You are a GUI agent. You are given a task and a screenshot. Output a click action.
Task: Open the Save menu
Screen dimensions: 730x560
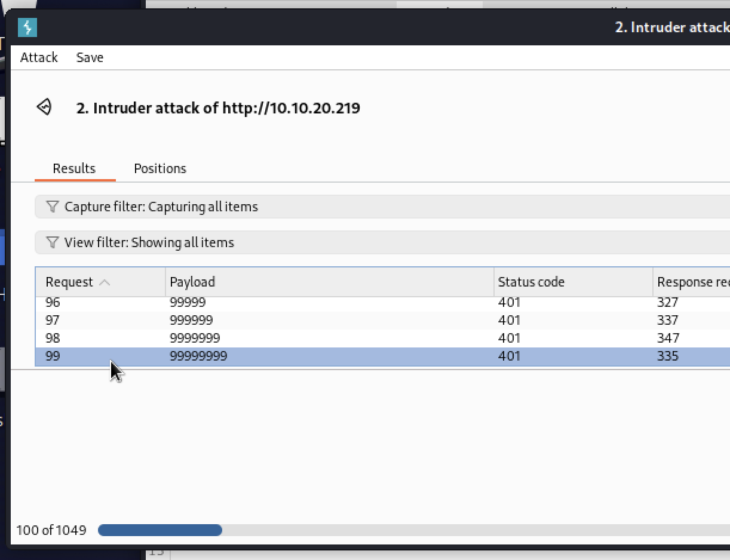point(90,57)
